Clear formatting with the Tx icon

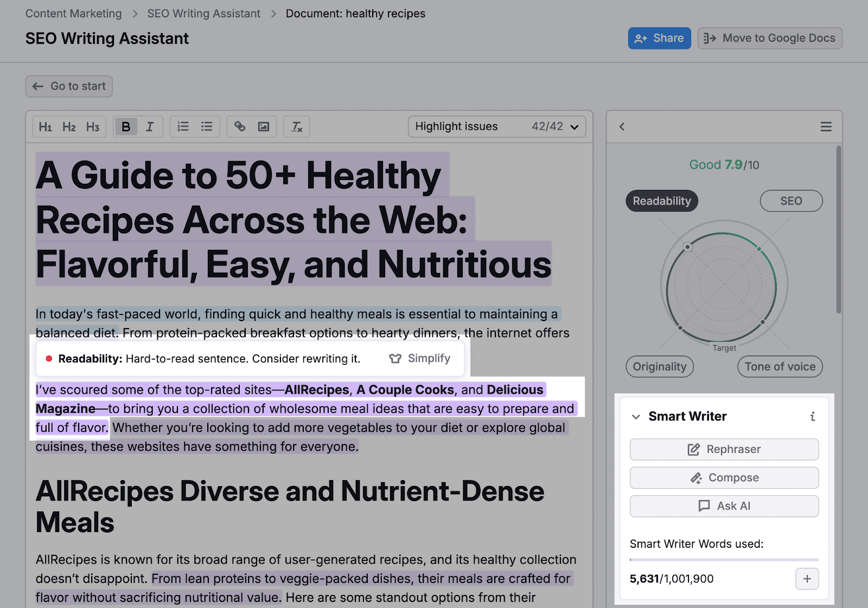pos(296,126)
